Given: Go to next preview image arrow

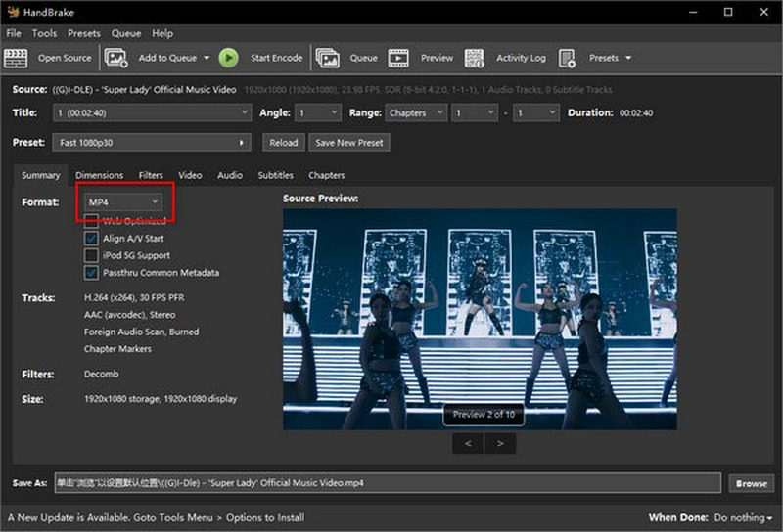Looking at the screenshot, I should point(500,443).
